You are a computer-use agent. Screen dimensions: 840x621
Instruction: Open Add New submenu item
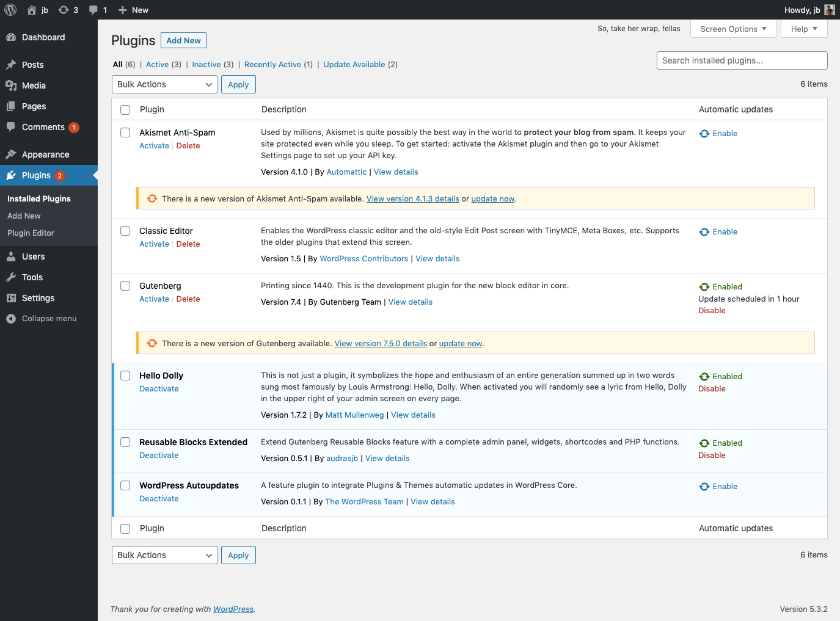click(x=24, y=216)
